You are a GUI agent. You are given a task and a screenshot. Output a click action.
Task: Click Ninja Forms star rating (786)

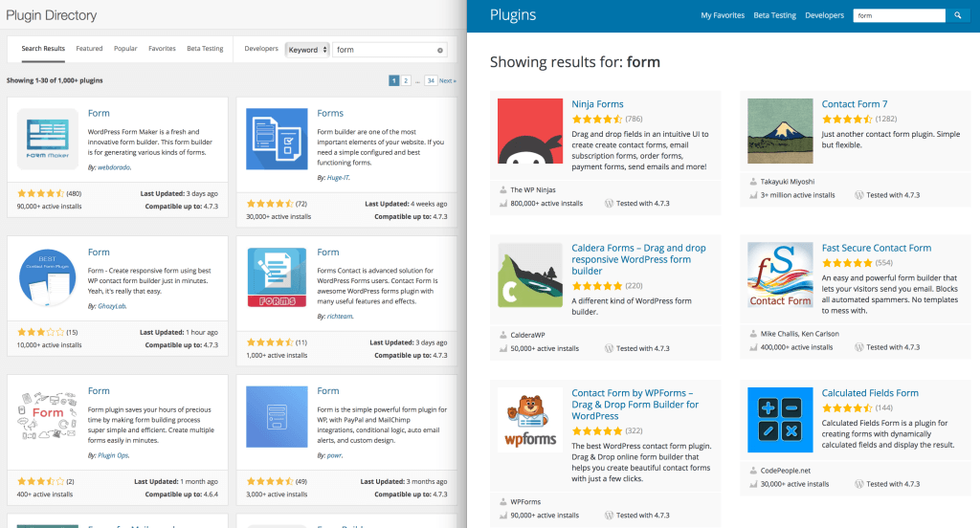pos(597,119)
